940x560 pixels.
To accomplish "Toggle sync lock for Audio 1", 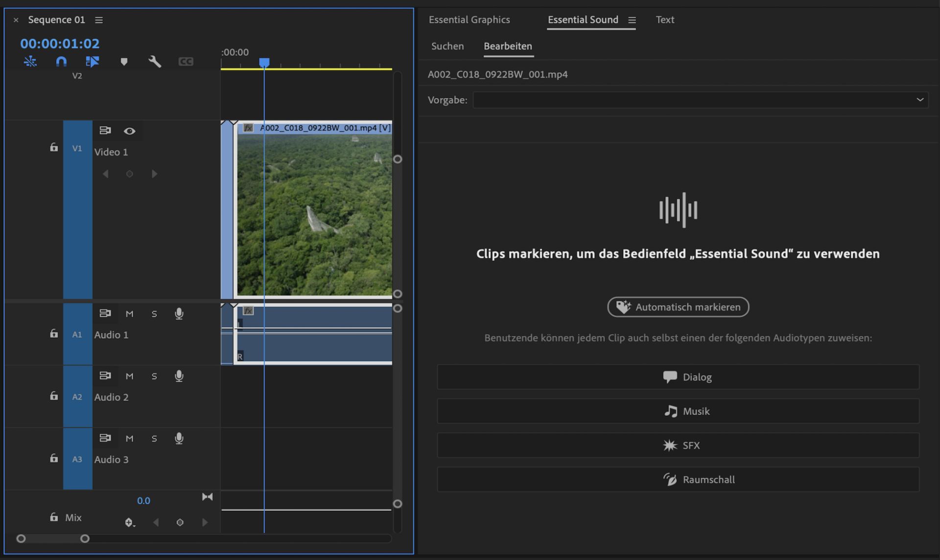I will pyautogui.click(x=105, y=313).
